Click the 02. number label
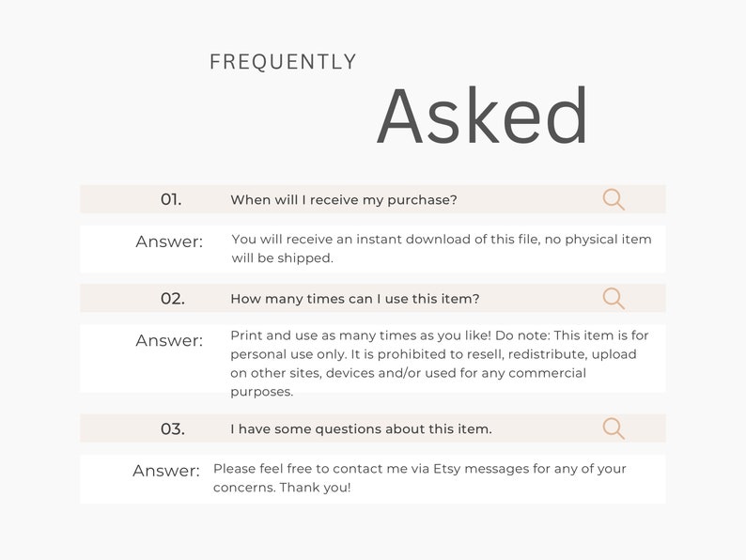The width and height of the screenshot is (746, 560). pyautogui.click(x=173, y=299)
